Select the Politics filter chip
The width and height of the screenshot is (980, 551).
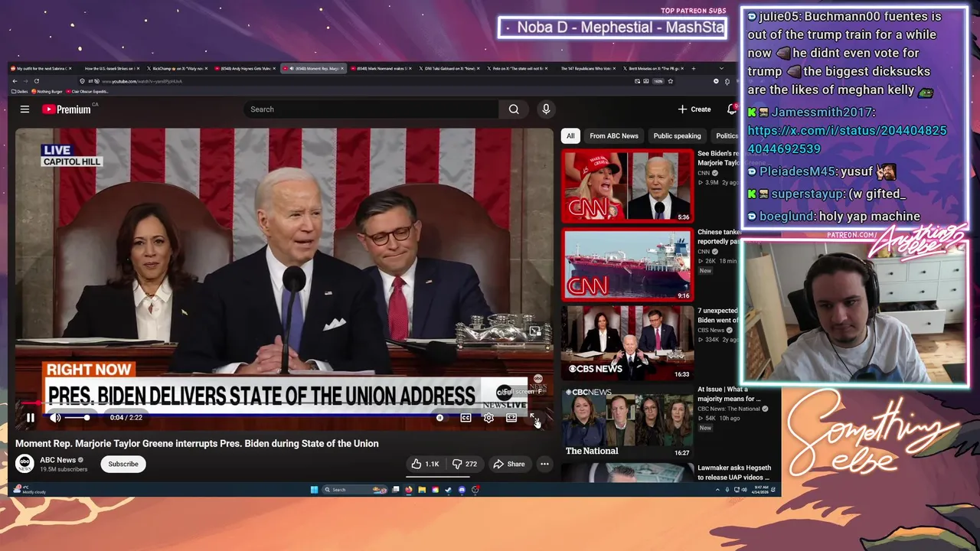pos(727,135)
